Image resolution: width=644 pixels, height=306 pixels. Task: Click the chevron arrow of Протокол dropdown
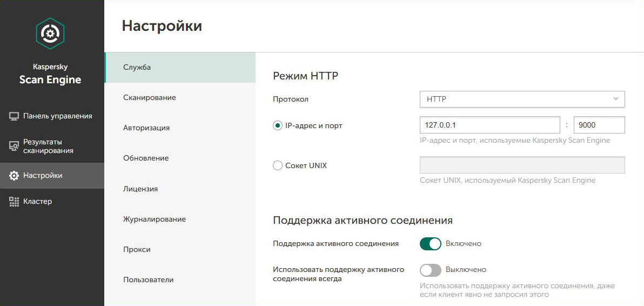[616, 99]
